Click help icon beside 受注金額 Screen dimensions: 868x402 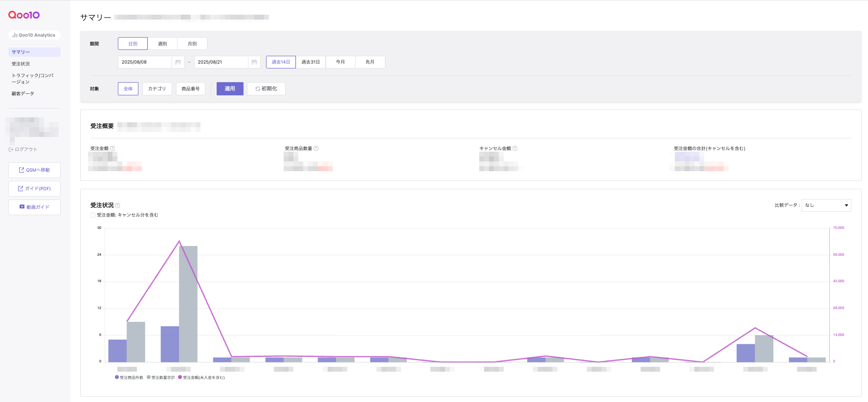(x=113, y=148)
